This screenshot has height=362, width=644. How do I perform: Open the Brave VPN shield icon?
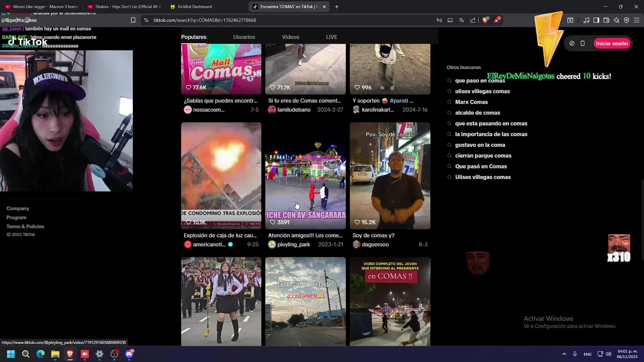pyautogui.click(x=626, y=20)
